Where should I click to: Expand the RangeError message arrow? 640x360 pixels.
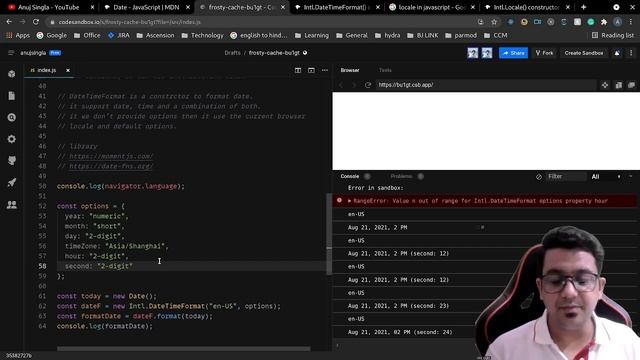(x=349, y=201)
